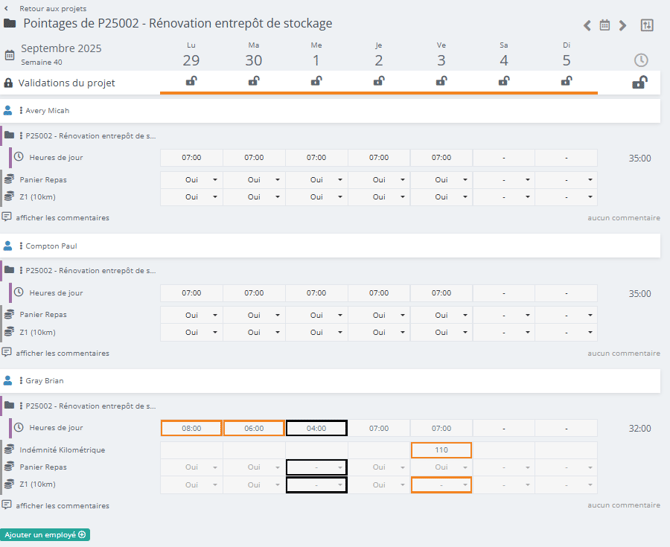670x547 pixels.
Task: Click comment icon under Gray Brian
Action: click(7, 505)
